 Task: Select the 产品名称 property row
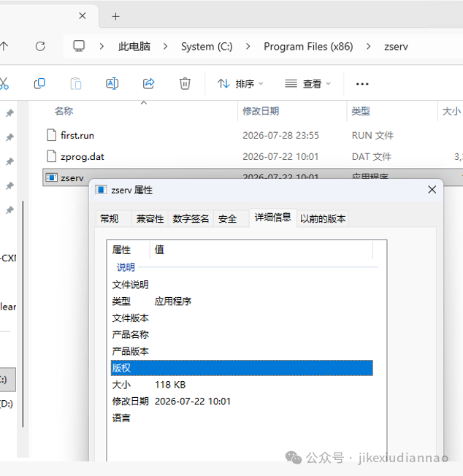[x=242, y=335]
